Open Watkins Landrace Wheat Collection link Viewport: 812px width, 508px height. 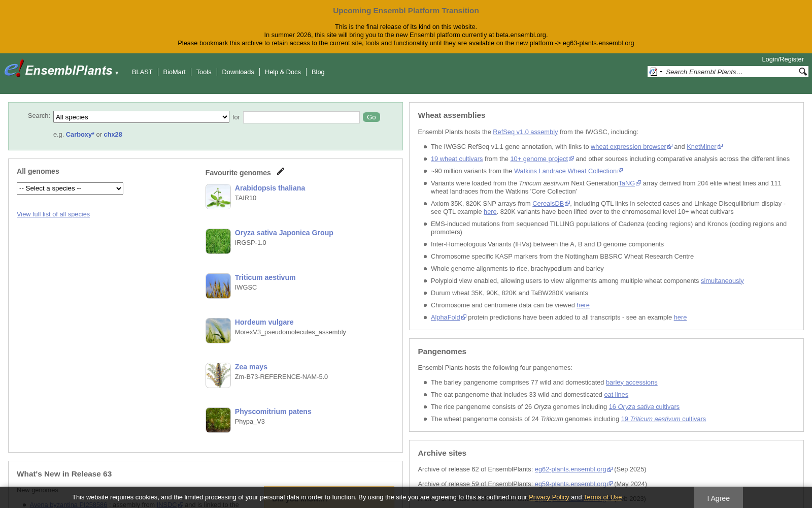(568, 171)
